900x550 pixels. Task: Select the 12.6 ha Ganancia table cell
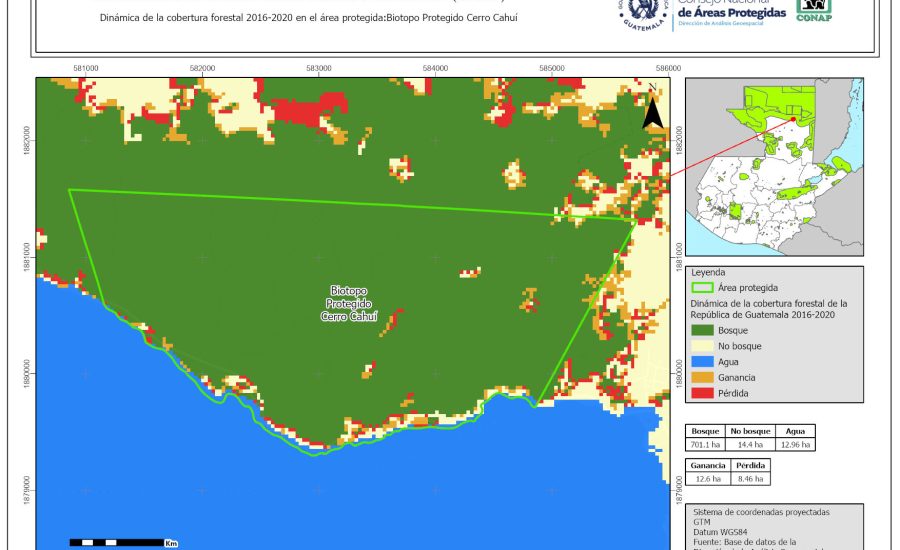tap(706, 479)
